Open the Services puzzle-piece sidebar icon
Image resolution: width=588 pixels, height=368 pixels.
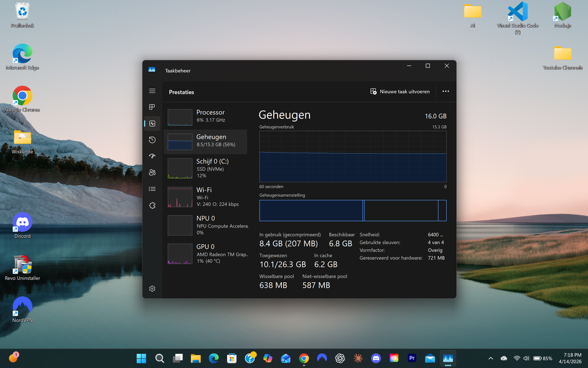tap(152, 206)
